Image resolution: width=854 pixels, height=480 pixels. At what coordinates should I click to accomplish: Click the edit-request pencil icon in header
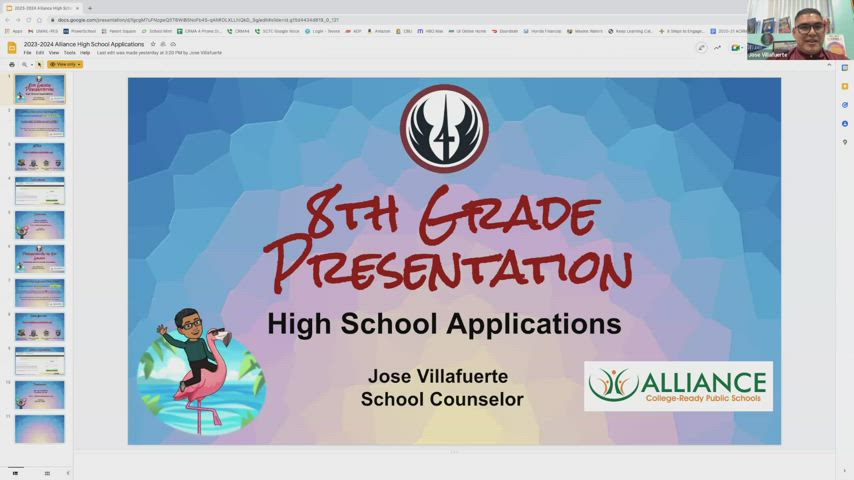[702, 48]
